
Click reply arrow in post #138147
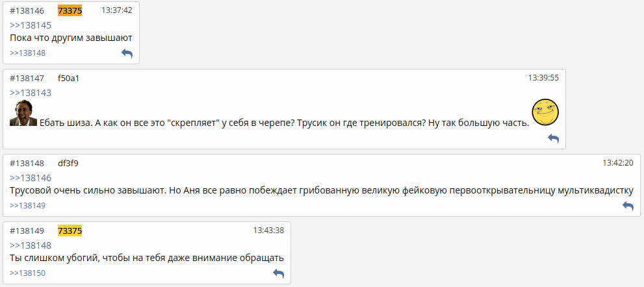pyautogui.click(x=553, y=138)
